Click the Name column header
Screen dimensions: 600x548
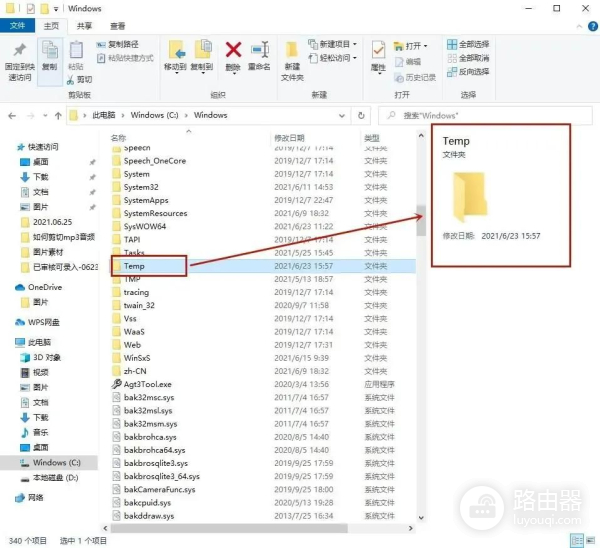coord(118,138)
